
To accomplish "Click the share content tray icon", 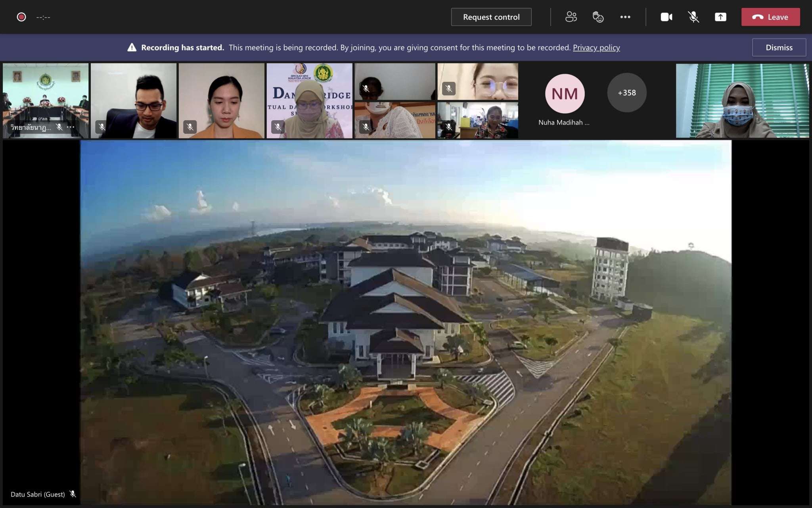I will (720, 17).
